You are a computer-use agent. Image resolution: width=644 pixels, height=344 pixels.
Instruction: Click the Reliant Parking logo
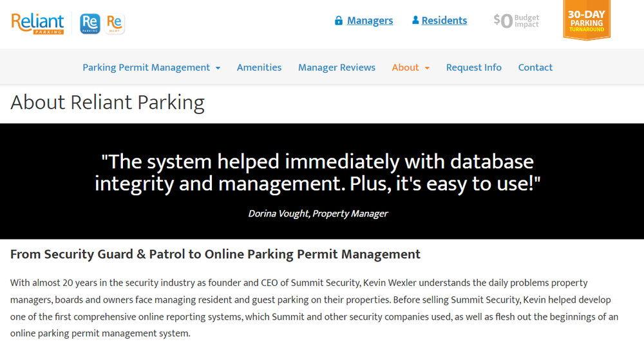click(37, 24)
